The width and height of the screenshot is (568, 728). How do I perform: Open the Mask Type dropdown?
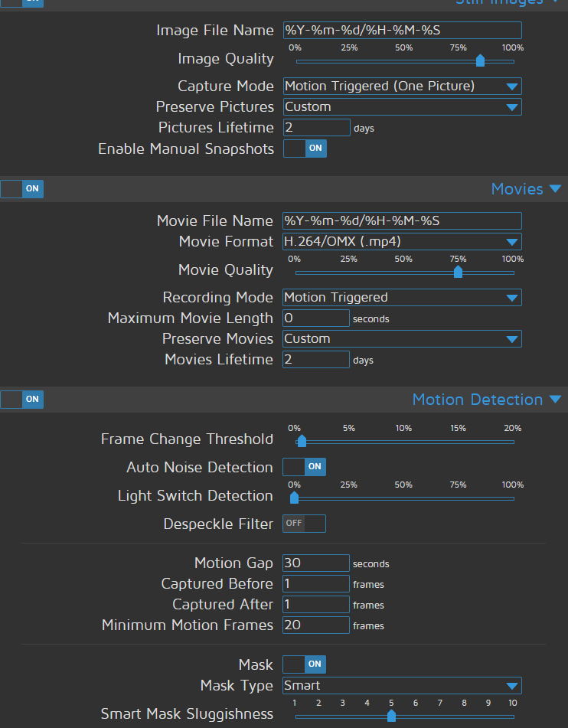[x=402, y=685]
